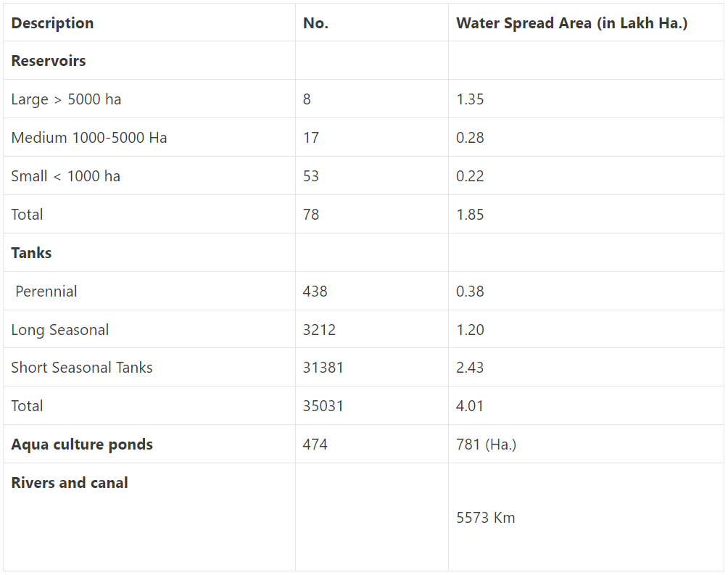Select the Aqua culture ponds label
Image resolution: width=728 pixels, height=575 pixels.
click(x=82, y=444)
